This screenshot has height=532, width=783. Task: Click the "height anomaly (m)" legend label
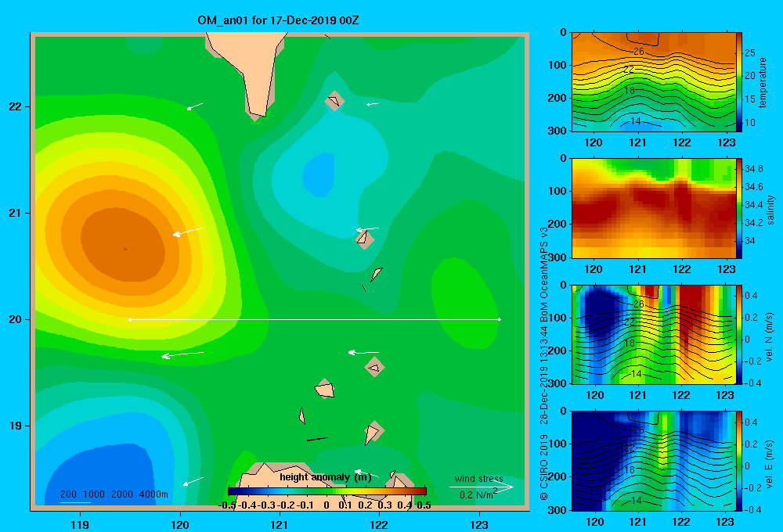[x=326, y=477]
